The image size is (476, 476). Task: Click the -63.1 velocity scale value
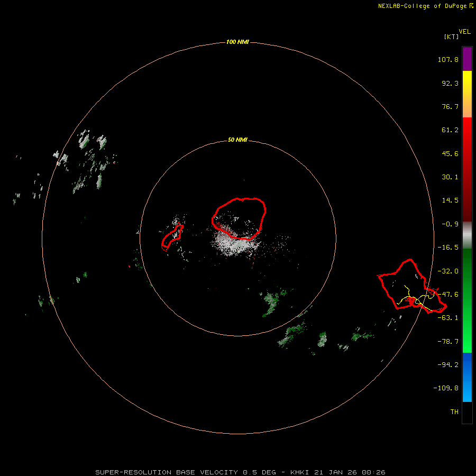pos(448,318)
